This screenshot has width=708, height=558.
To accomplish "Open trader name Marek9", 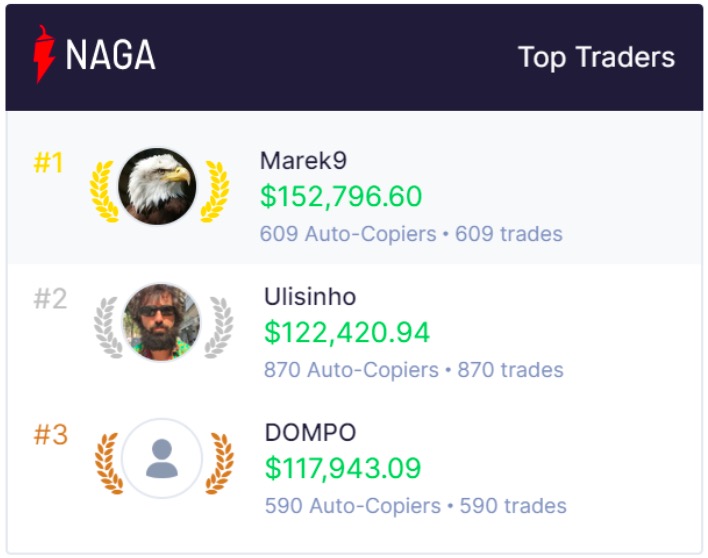I will pyautogui.click(x=303, y=160).
